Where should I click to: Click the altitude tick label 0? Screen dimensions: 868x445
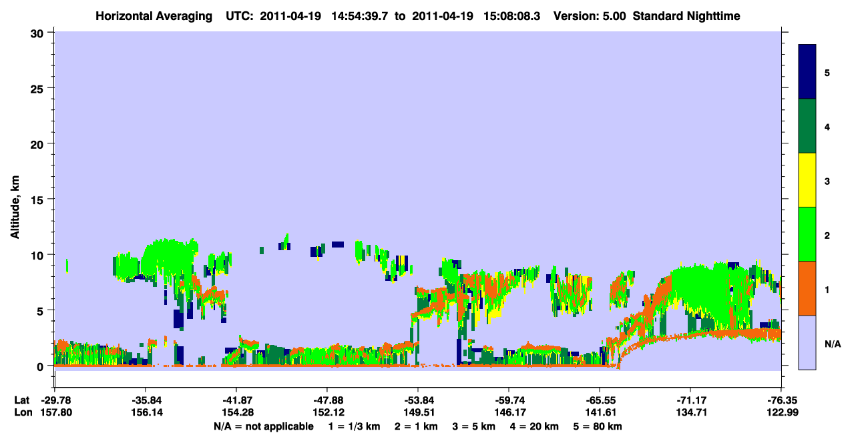[41, 366]
